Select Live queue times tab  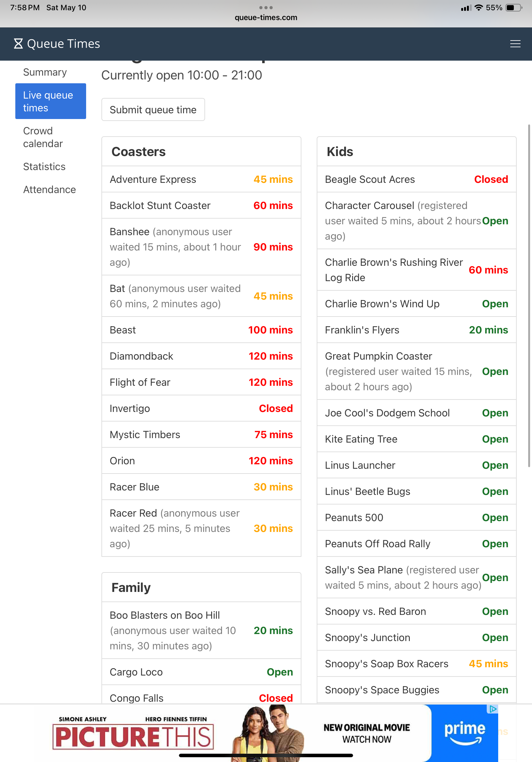pyautogui.click(x=51, y=101)
